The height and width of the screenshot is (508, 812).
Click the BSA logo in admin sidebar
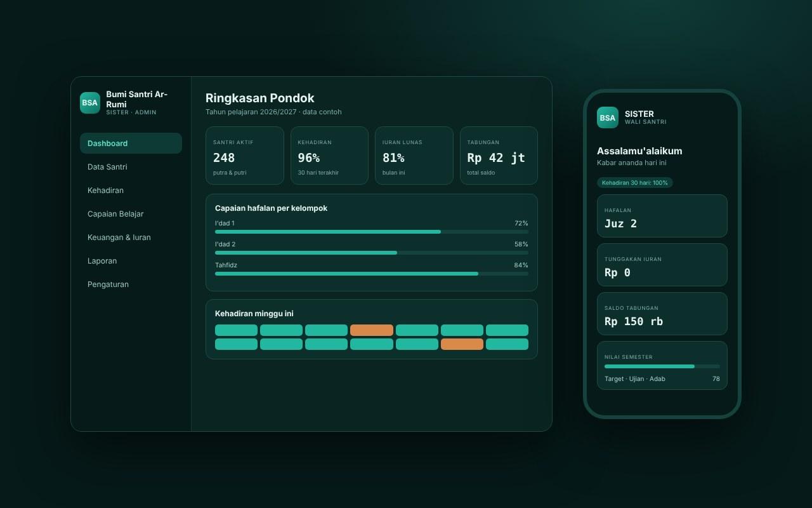pyautogui.click(x=90, y=103)
